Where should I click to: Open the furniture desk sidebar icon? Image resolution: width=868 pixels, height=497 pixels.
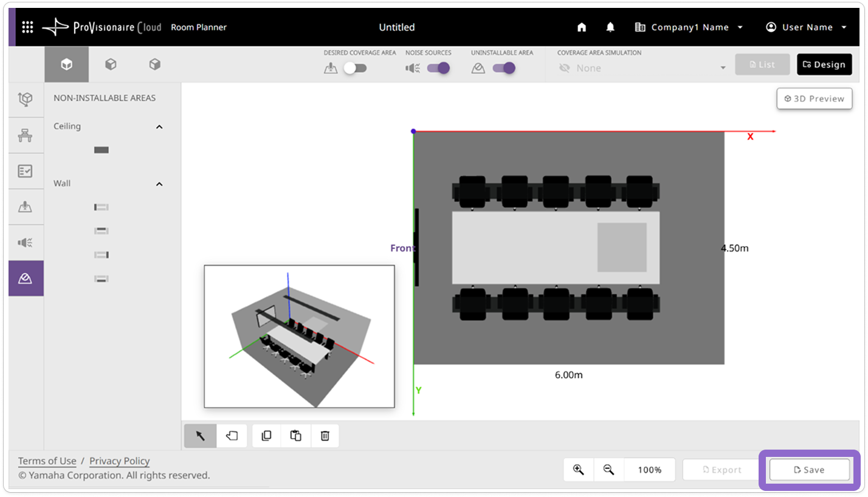26,135
